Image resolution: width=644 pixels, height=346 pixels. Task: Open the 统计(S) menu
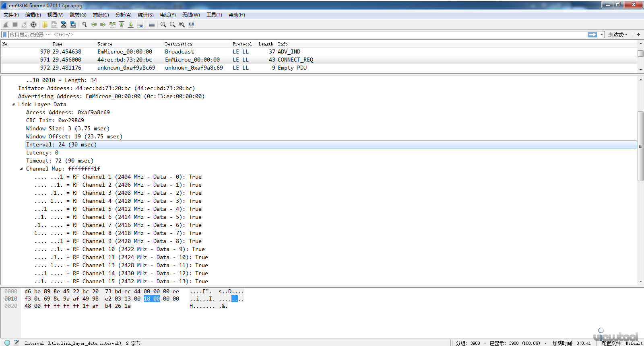point(146,15)
